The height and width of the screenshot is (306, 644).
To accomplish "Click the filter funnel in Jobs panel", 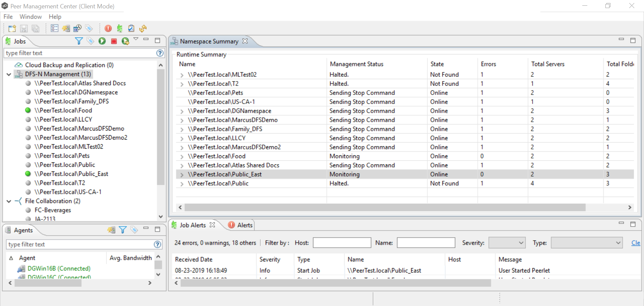I will (79, 41).
